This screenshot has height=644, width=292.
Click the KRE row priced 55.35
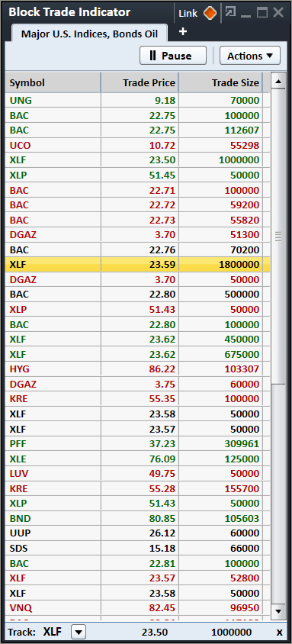[x=137, y=399]
